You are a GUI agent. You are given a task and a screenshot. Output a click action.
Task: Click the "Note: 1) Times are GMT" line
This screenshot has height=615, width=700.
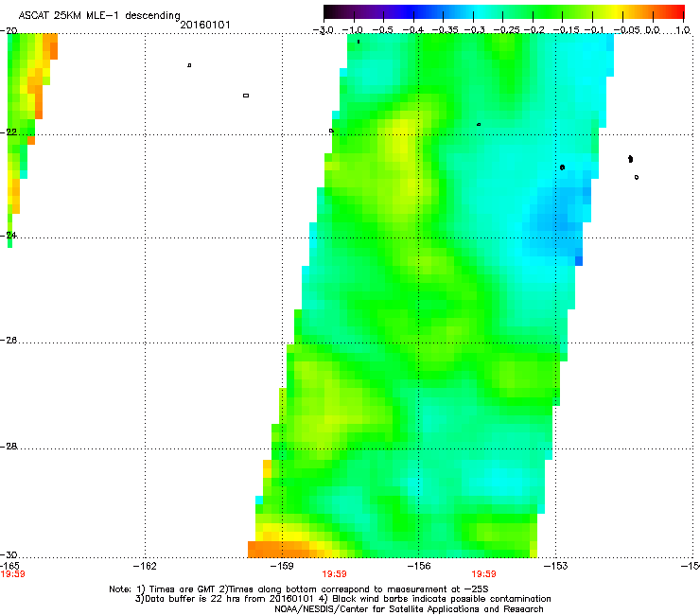point(299,589)
